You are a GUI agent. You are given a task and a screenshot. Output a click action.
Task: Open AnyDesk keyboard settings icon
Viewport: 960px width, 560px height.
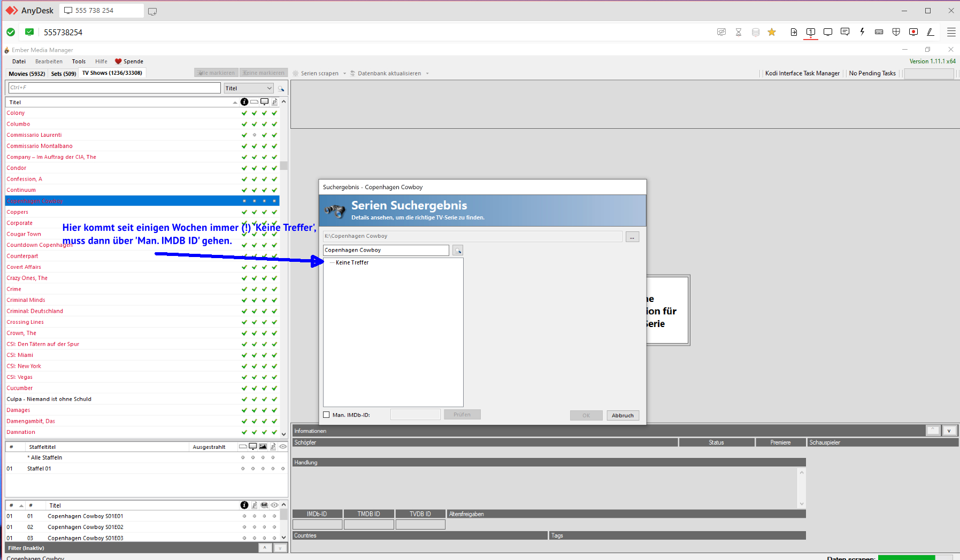click(879, 32)
